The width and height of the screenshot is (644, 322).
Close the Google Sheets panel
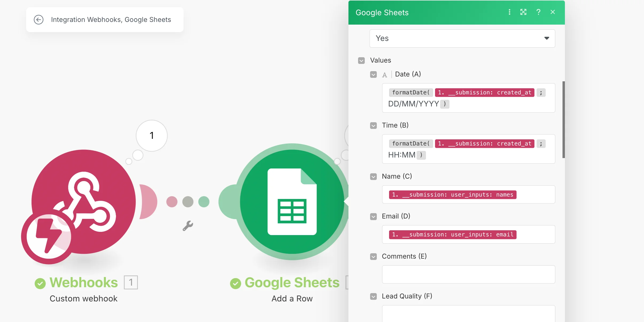pos(553,12)
